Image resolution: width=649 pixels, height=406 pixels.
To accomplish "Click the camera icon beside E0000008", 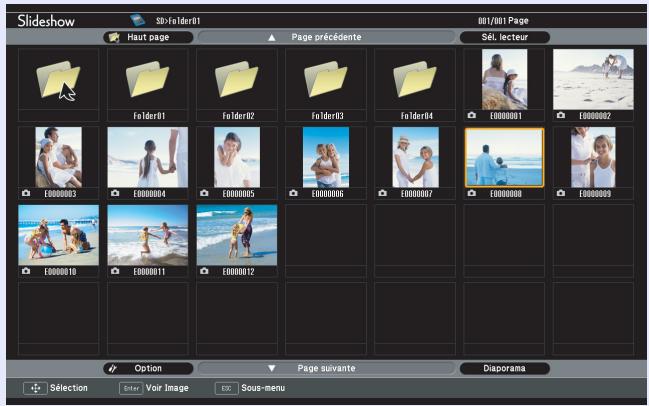I will (471, 193).
